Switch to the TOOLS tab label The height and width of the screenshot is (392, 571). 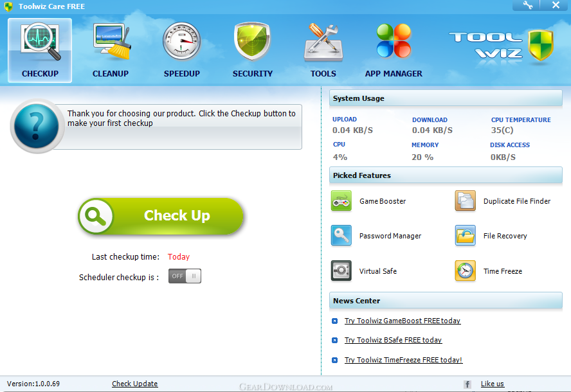coord(323,73)
